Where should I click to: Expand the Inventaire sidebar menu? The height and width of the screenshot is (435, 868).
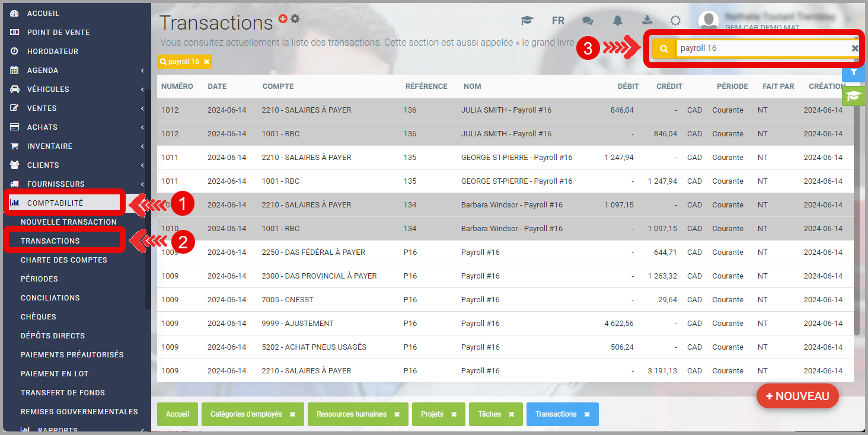[142, 146]
